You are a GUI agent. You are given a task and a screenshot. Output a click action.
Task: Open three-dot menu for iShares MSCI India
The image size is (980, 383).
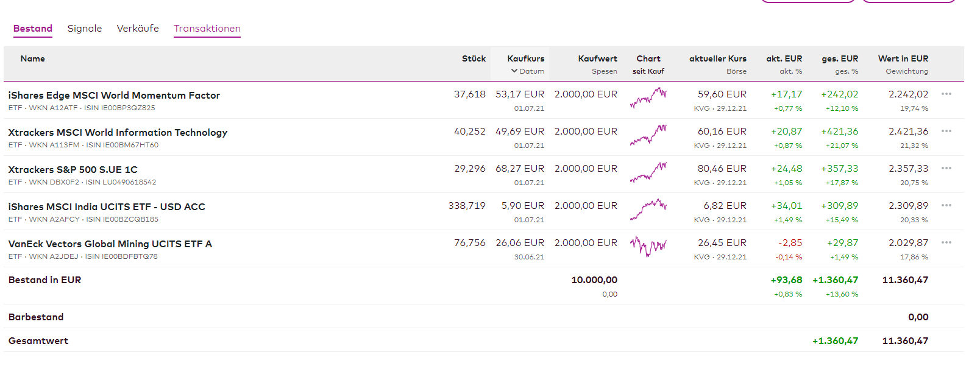(946, 206)
